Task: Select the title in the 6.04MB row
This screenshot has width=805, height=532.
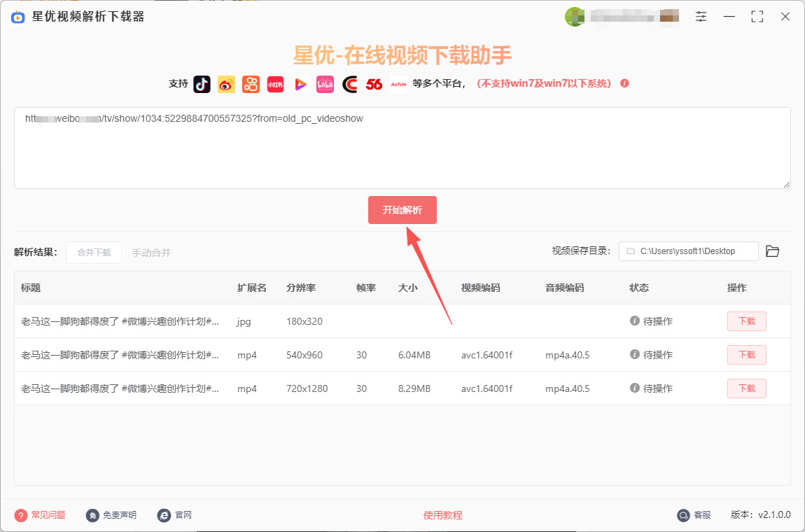Action: (120, 355)
